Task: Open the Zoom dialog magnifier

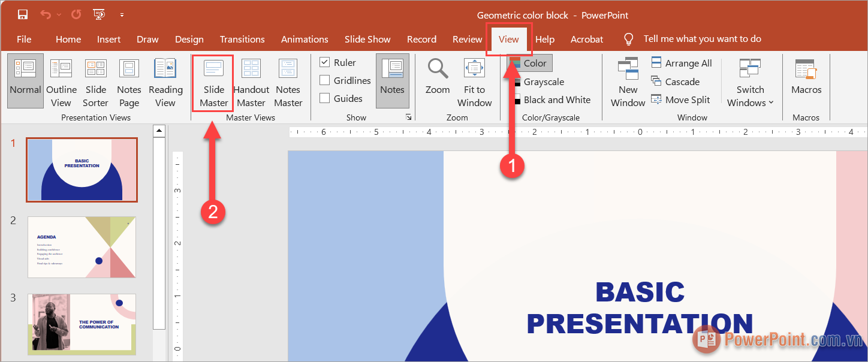Action: pyautogui.click(x=438, y=76)
